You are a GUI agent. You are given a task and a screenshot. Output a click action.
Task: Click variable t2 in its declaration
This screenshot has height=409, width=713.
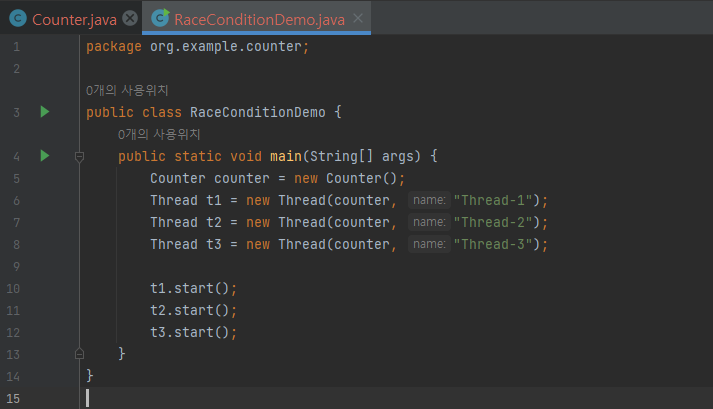click(214, 222)
